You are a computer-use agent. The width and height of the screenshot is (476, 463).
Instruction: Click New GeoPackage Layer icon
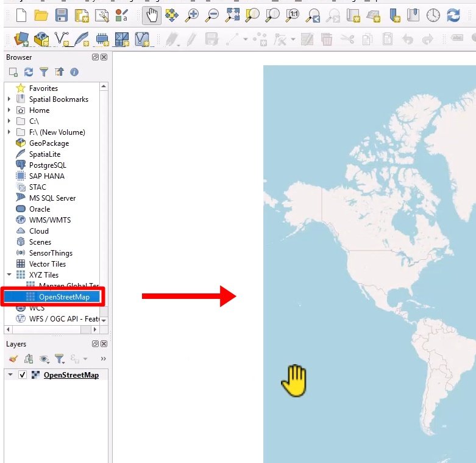pos(41,39)
